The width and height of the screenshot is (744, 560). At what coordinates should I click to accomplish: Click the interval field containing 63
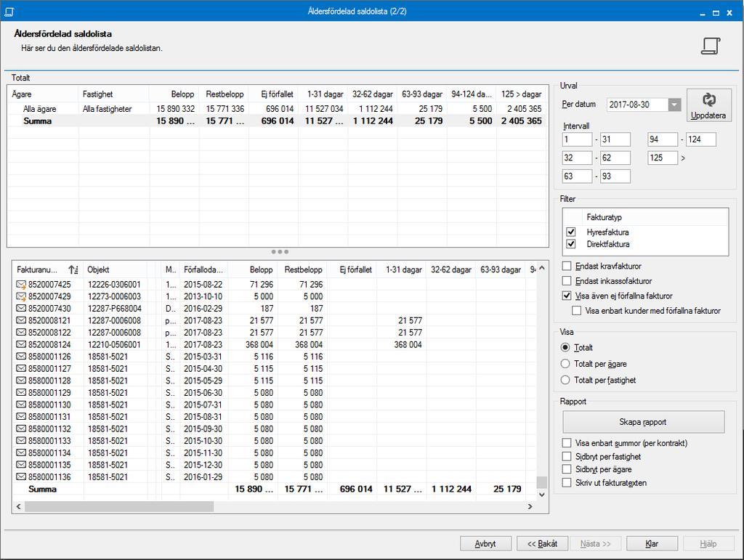pyautogui.click(x=577, y=176)
